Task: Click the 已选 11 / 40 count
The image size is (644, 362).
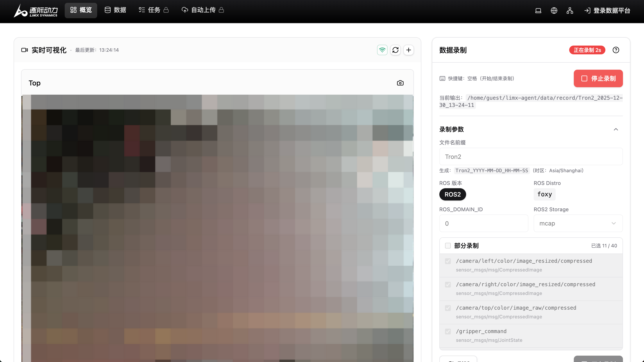Action: (604, 246)
